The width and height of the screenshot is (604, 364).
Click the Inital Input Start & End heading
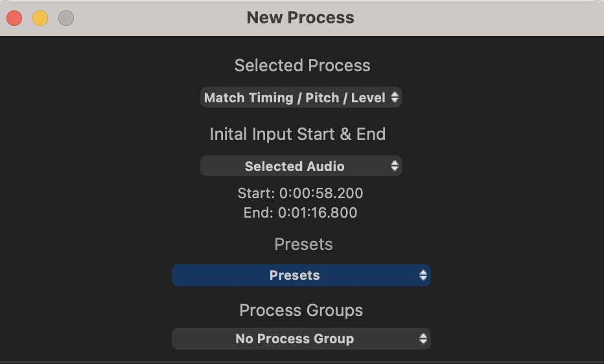297,134
